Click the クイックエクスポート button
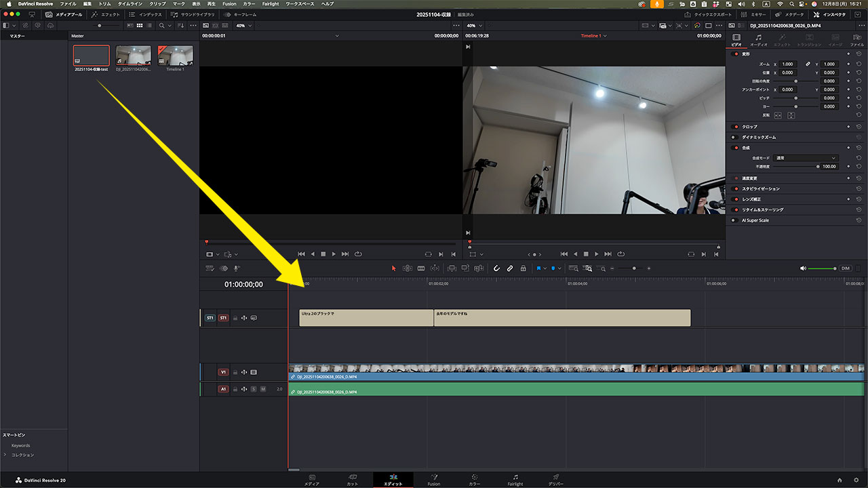The image size is (868, 488). [708, 14]
